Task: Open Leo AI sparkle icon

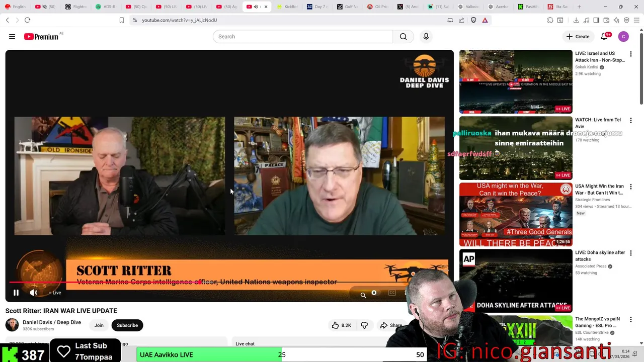Action: 616,20
